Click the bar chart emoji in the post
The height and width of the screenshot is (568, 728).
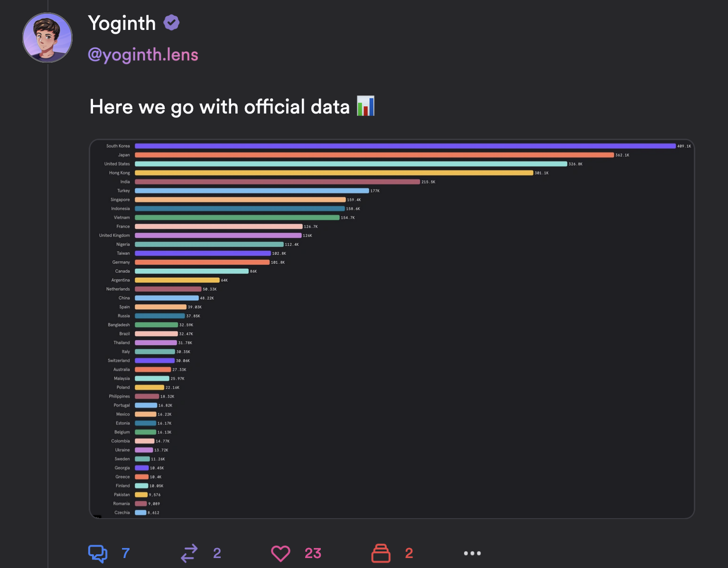tap(366, 106)
